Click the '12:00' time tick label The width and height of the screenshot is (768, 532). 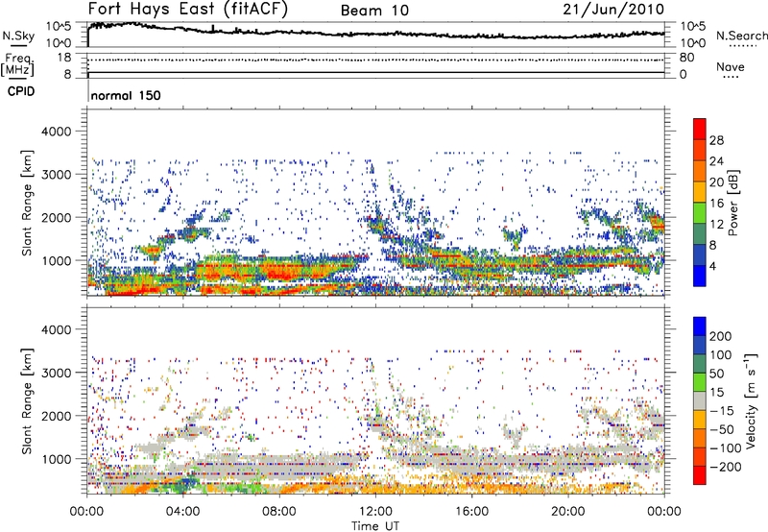click(375, 512)
